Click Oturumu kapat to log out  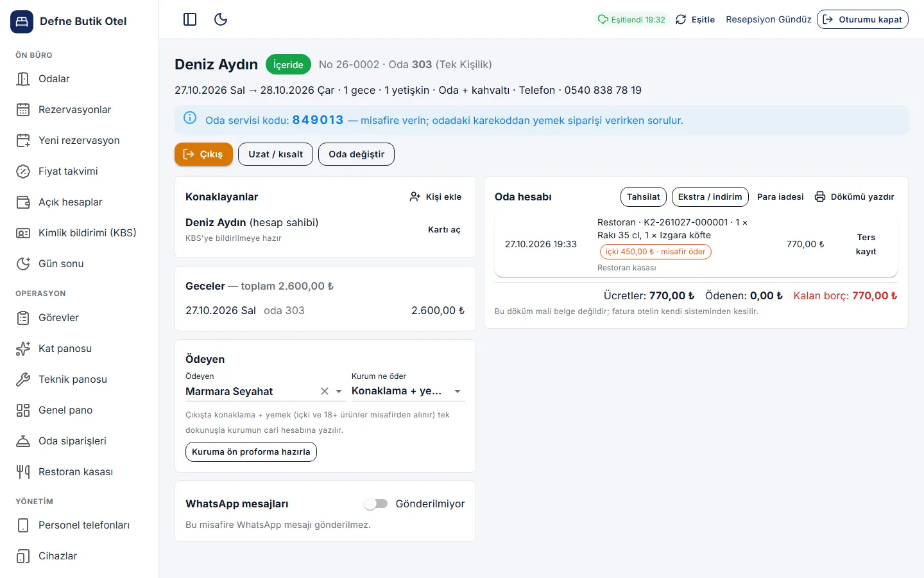click(x=862, y=19)
